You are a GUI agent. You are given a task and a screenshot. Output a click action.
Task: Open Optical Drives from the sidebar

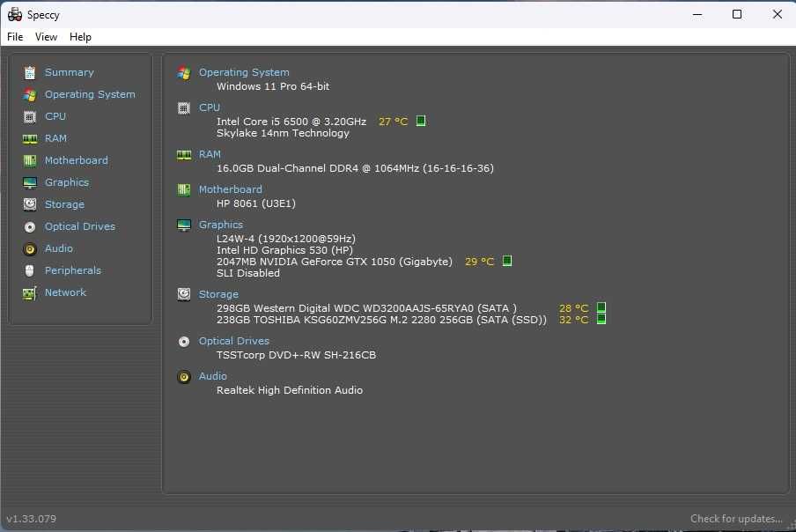pos(80,226)
